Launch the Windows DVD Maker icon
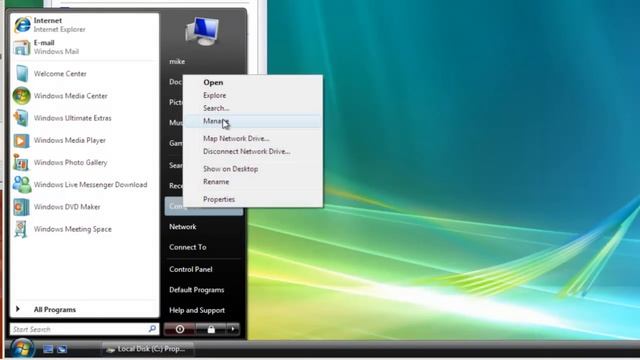 pos(21,207)
